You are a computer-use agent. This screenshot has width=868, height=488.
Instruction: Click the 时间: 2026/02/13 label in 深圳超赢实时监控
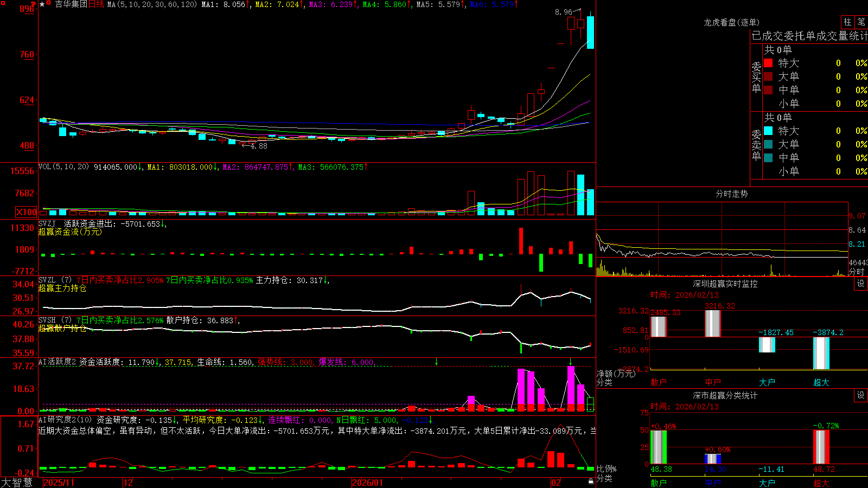coord(685,295)
